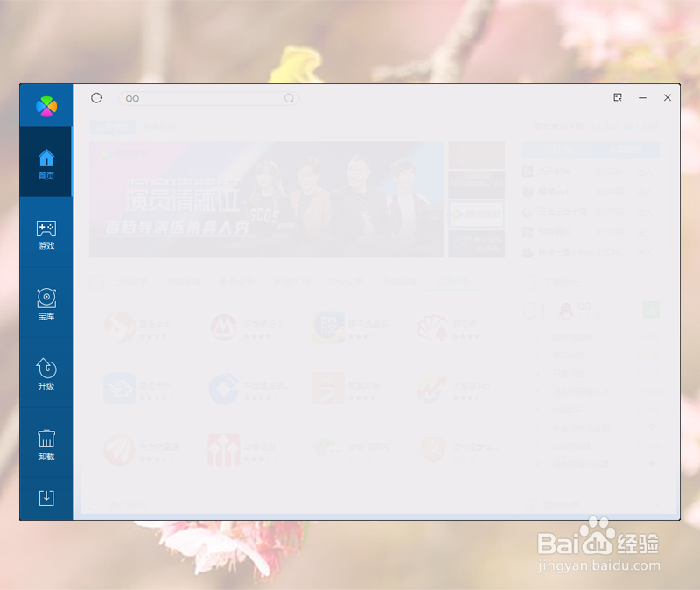Click 进入 for 铁骑三国online
The image size is (700, 590).
(x=644, y=253)
